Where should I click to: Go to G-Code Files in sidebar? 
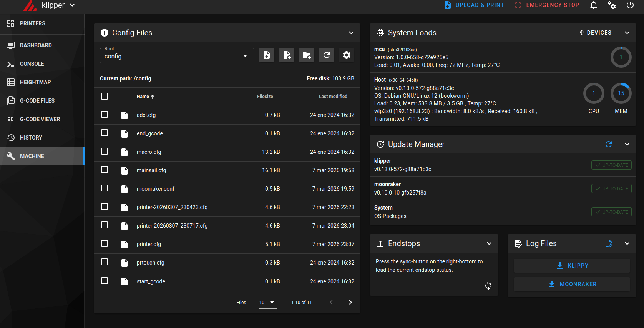(x=37, y=101)
